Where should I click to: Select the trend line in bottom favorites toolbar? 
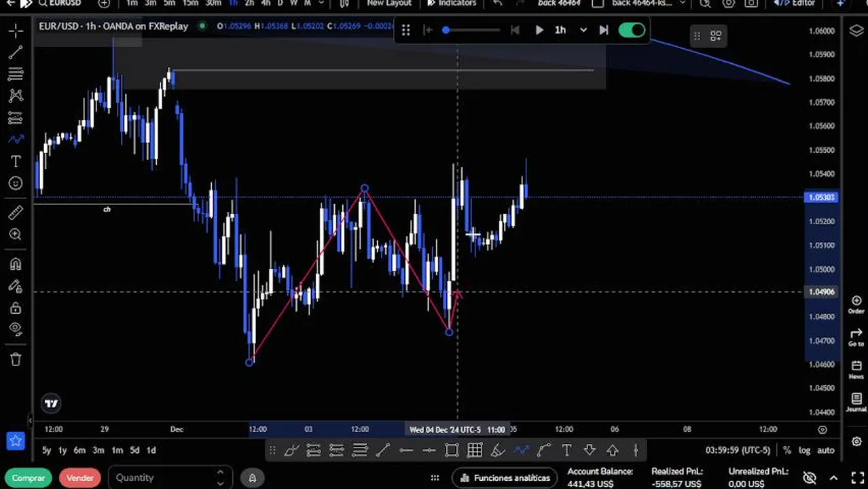tap(382, 450)
